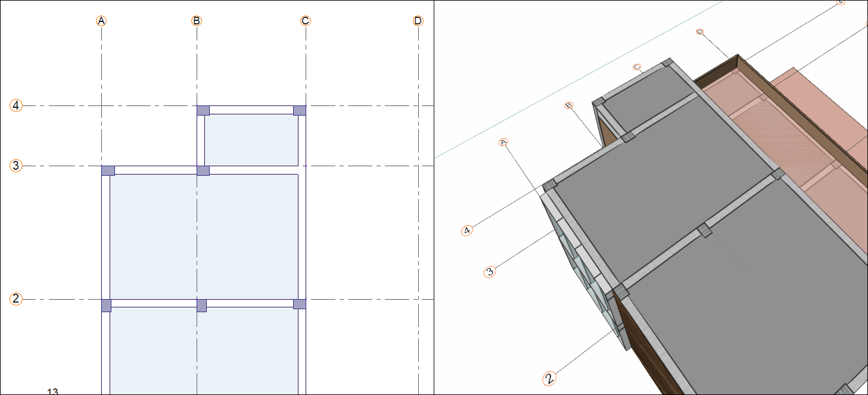Pick the column at C-2 in plan
The width and height of the screenshot is (868, 395).
tap(300, 304)
